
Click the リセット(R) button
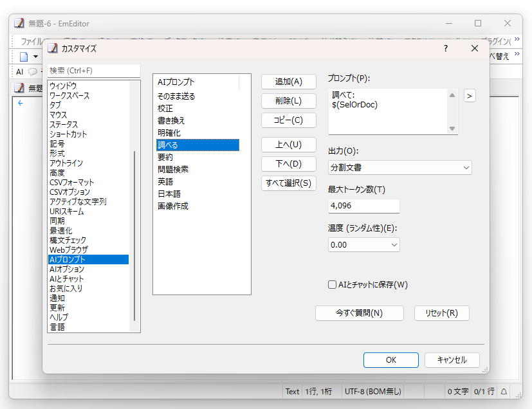coord(441,313)
